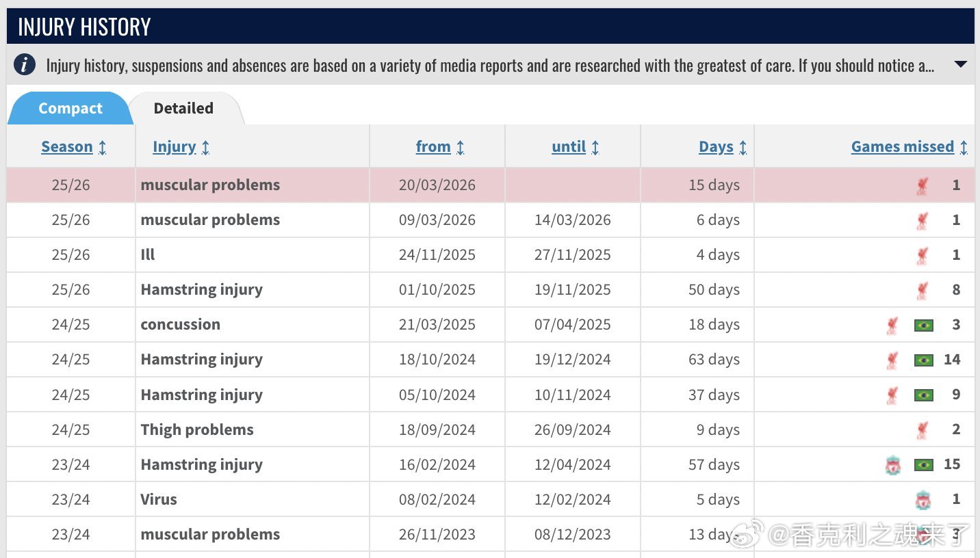Click the "14/03/2026" until date
980x558 pixels.
tap(573, 220)
